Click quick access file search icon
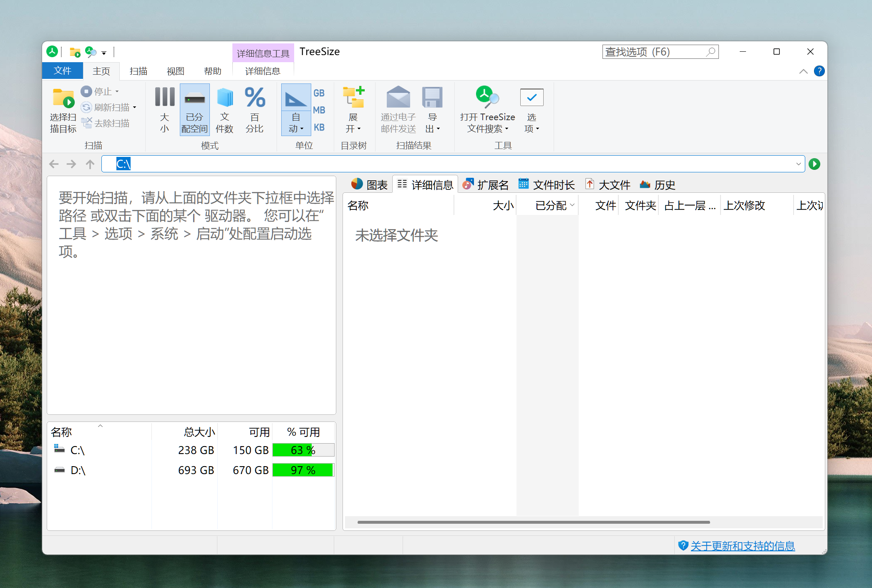 (x=91, y=52)
